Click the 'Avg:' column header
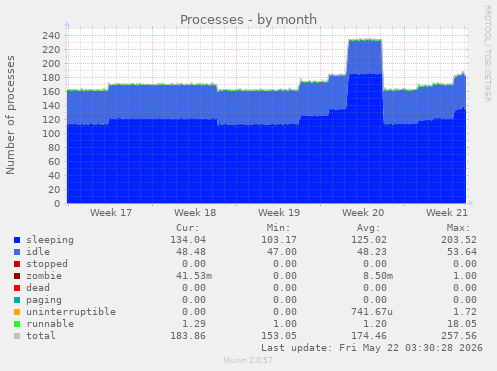This screenshot has width=497, height=371. [368, 228]
